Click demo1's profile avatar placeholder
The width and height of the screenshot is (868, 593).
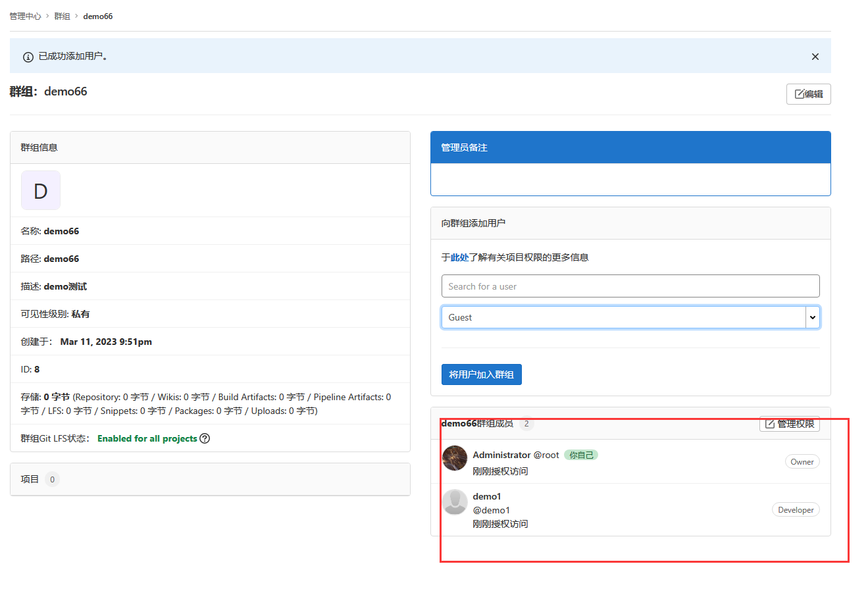coord(455,502)
